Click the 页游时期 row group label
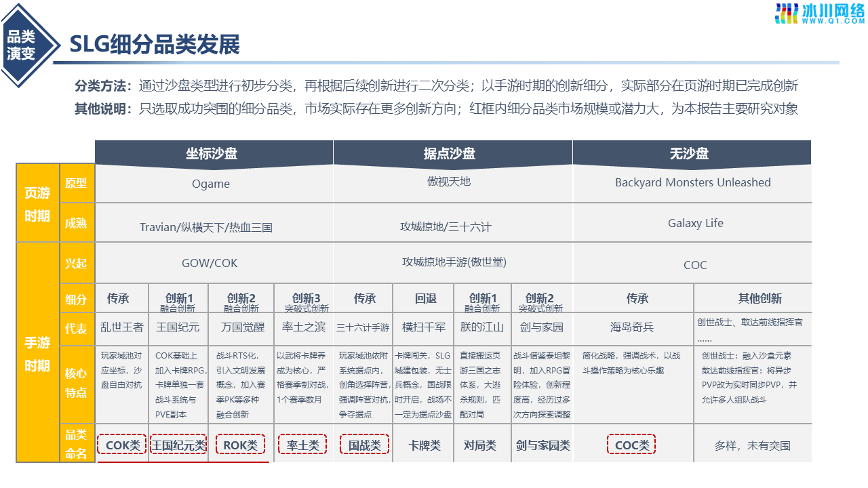 tap(37, 204)
